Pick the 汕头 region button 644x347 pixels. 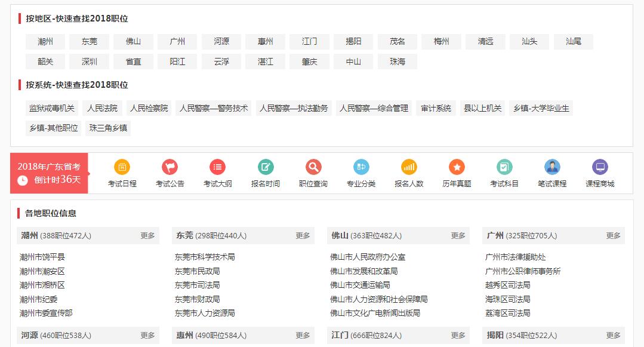click(529, 42)
